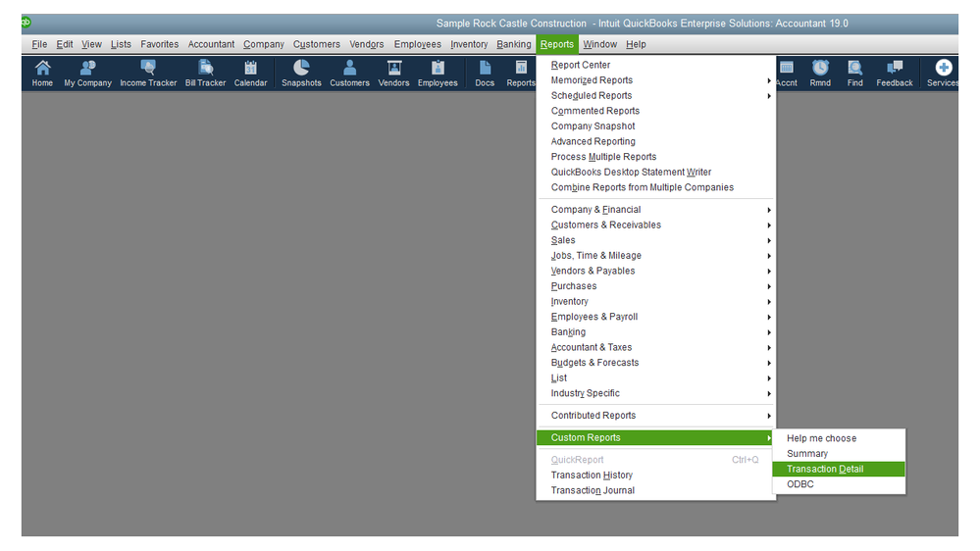This screenshot has width=980, height=551.
Task: Expand Budgets & Forecasts submenu
Action: (x=656, y=363)
